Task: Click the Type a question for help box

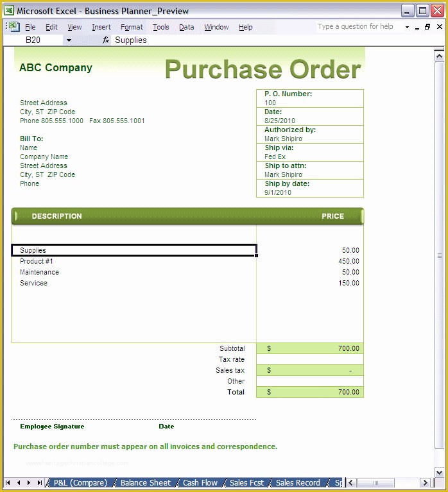Action: pyautogui.click(x=359, y=27)
